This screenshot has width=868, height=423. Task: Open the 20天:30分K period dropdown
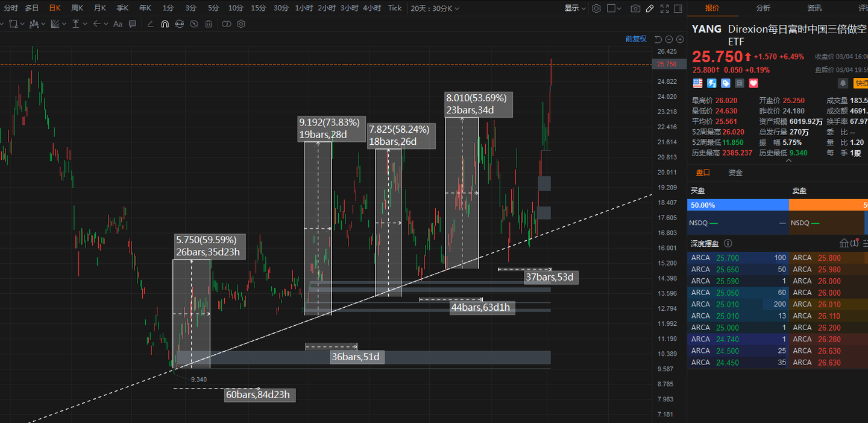click(x=435, y=8)
